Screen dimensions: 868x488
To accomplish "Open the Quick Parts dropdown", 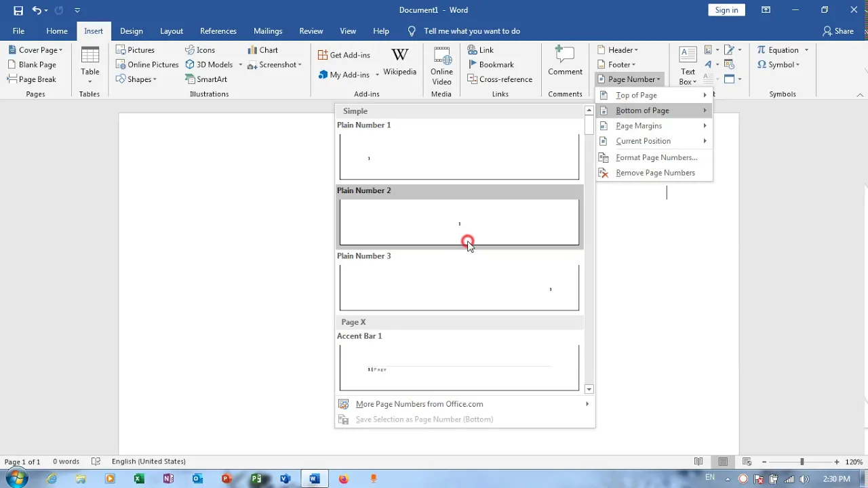I will (x=711, y=50).
